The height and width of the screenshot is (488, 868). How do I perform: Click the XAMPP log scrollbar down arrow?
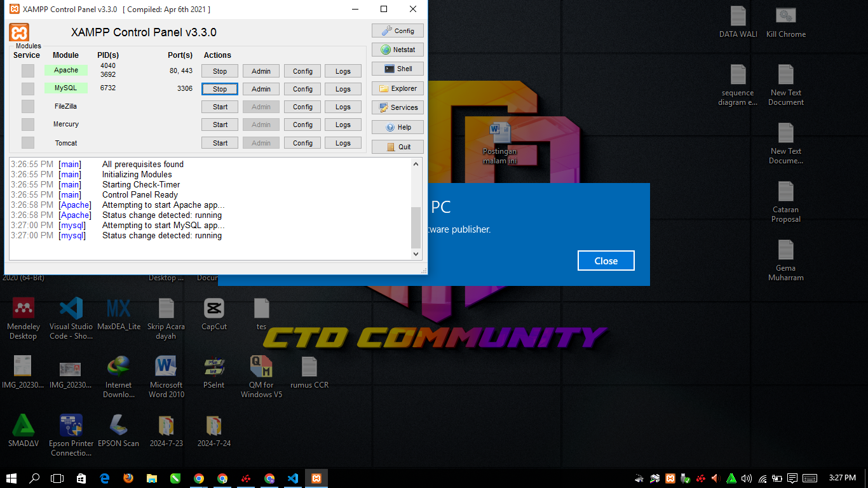coord(416,254)
